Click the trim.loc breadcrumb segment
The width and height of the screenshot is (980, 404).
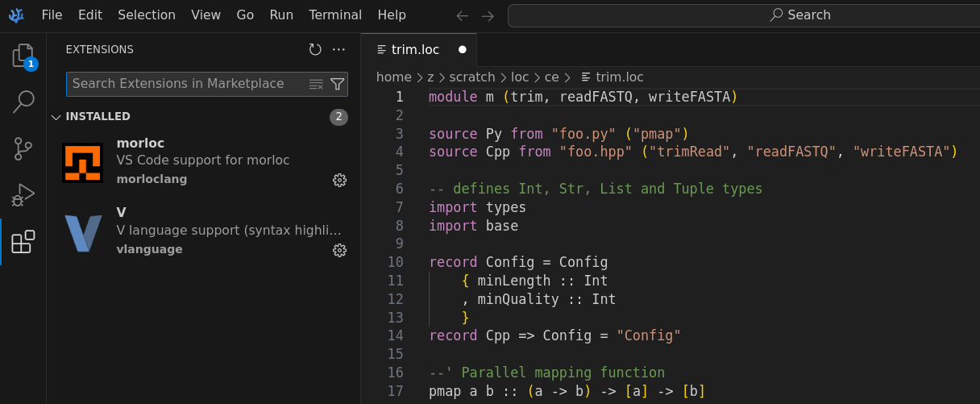point(612,77)
